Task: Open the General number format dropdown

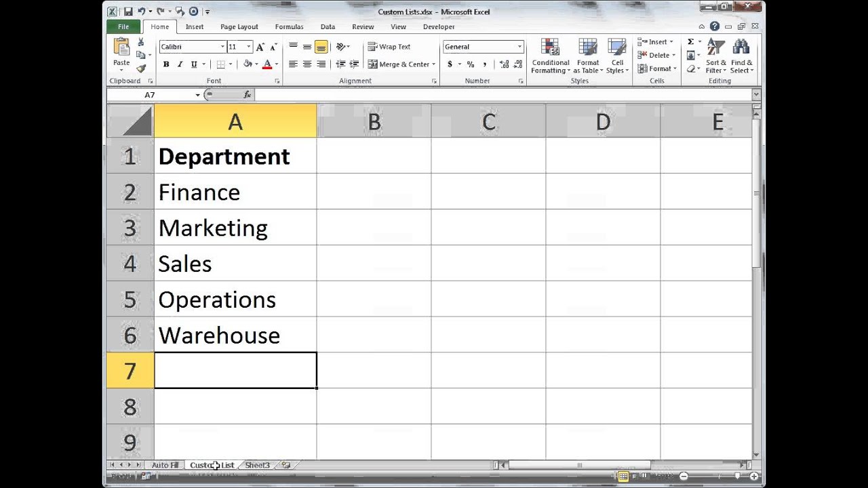Action: click(x=519, y=47)
